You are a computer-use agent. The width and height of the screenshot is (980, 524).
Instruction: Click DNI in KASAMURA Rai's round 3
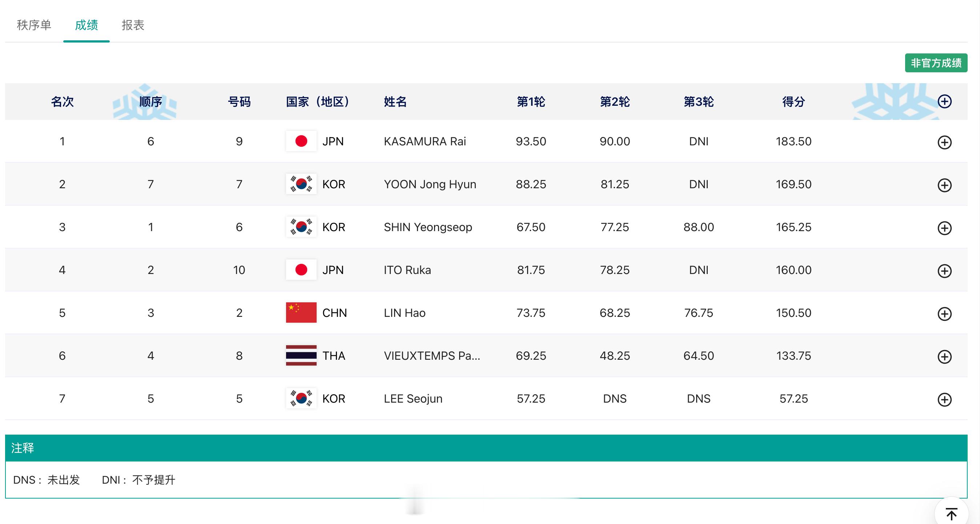pos(699,141)
